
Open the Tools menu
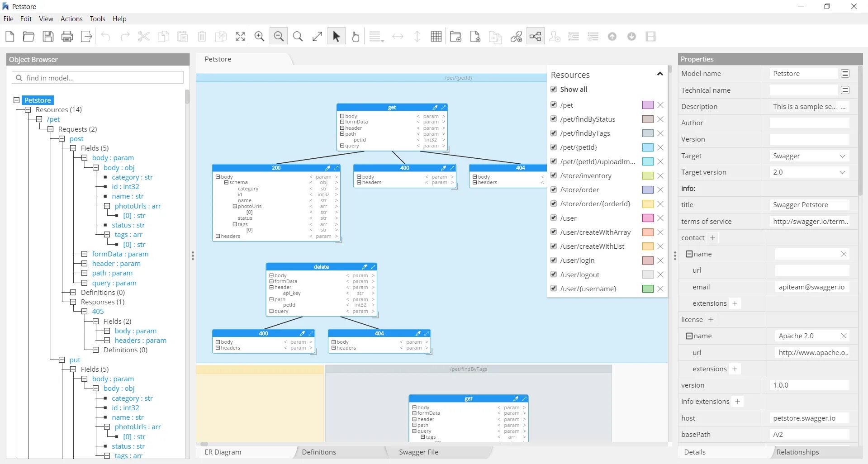tap(97, 19)
